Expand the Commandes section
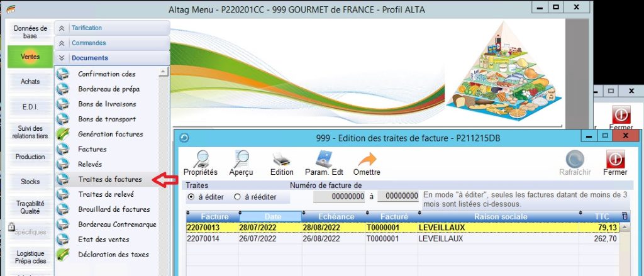Image resolution: width=644 pixels, height=276 pixels. [x=60, y=43]
